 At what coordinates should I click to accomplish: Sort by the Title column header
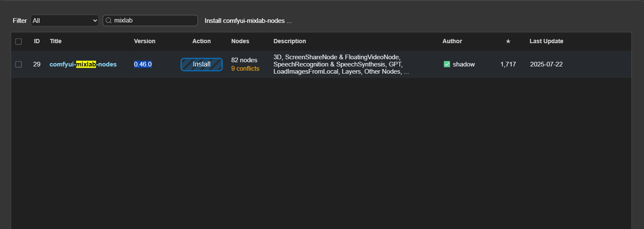(x=56, y=41)
